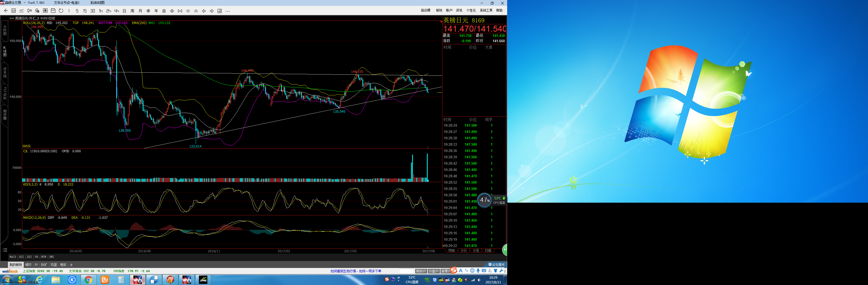Open the 如何看到五档行情 help link

click(x=343, y=271)
